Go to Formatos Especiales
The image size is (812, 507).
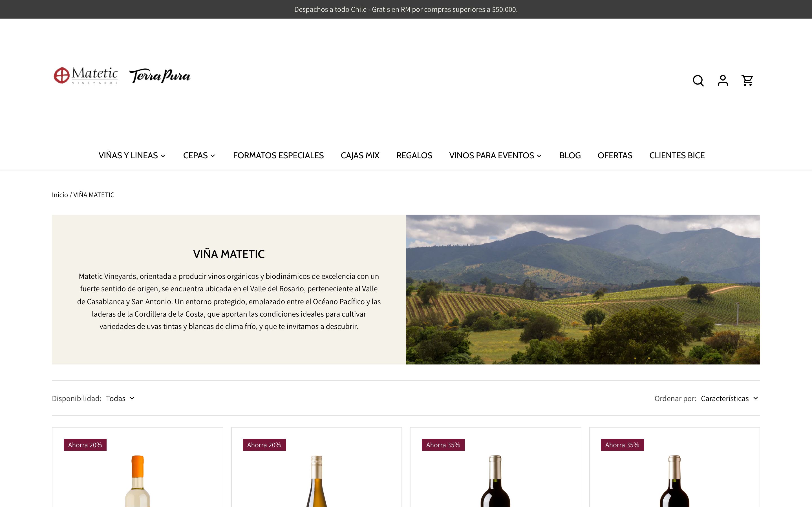point(278,155)
